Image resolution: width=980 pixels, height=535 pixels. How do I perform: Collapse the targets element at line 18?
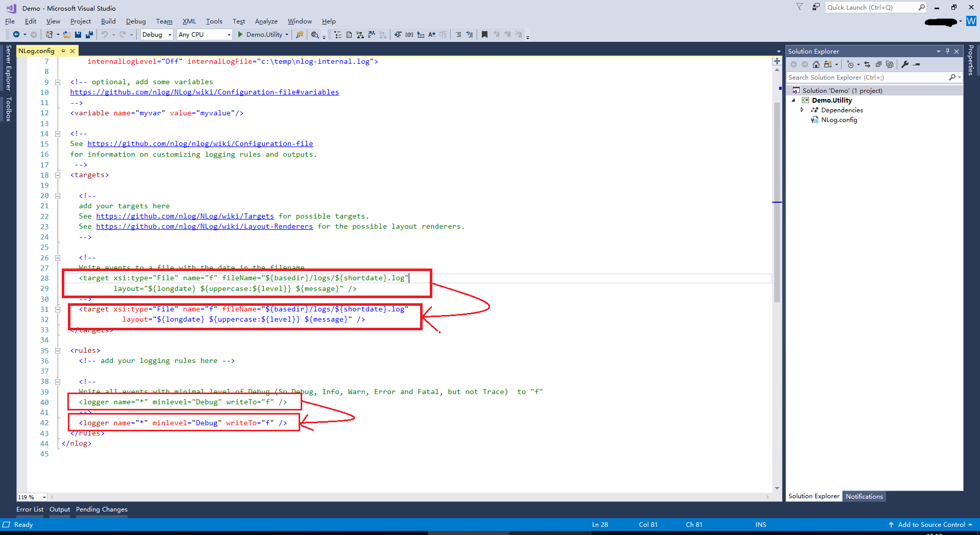point(58,175)
